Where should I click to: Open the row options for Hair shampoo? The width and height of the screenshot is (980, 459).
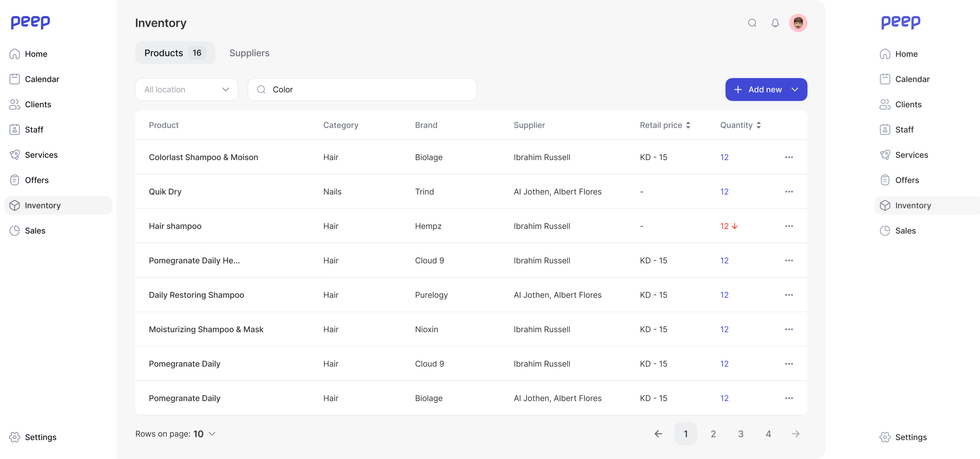(x=789, y=226)
